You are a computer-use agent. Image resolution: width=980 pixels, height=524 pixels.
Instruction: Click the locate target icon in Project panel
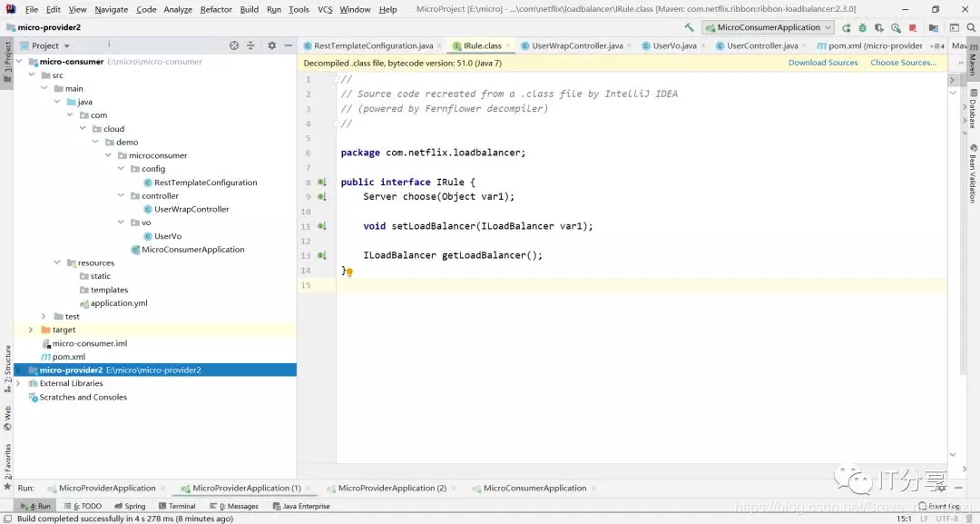tap(234, 45)
